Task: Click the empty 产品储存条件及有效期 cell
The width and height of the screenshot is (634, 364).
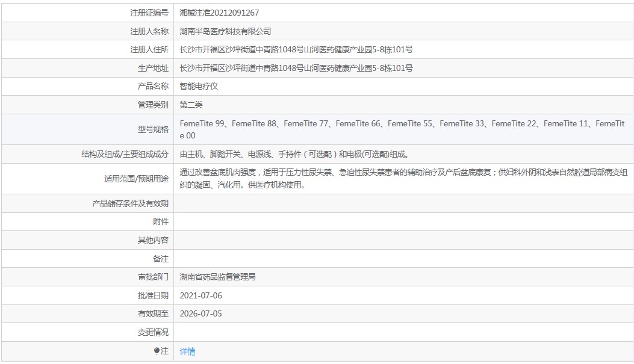Action: (x=403, y=203)
